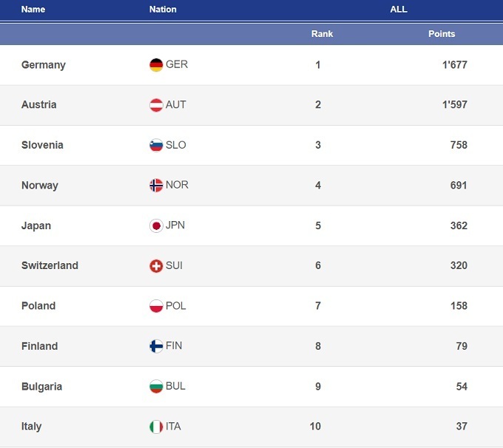503x448 pixels.
Task: Click the Bulgaria flag icon
Action: [156, 387]
